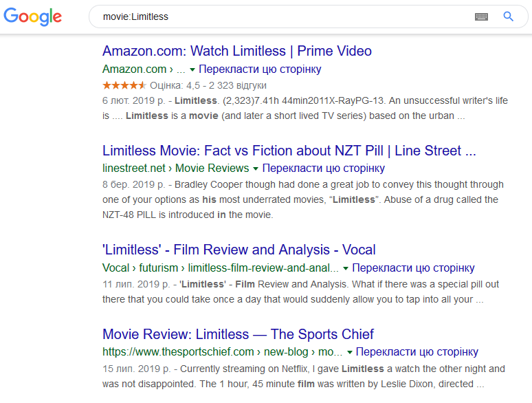Click the date '11 лип. 2019 р.'
This screenshot has height=403, width=532.
tap(135, 284)
